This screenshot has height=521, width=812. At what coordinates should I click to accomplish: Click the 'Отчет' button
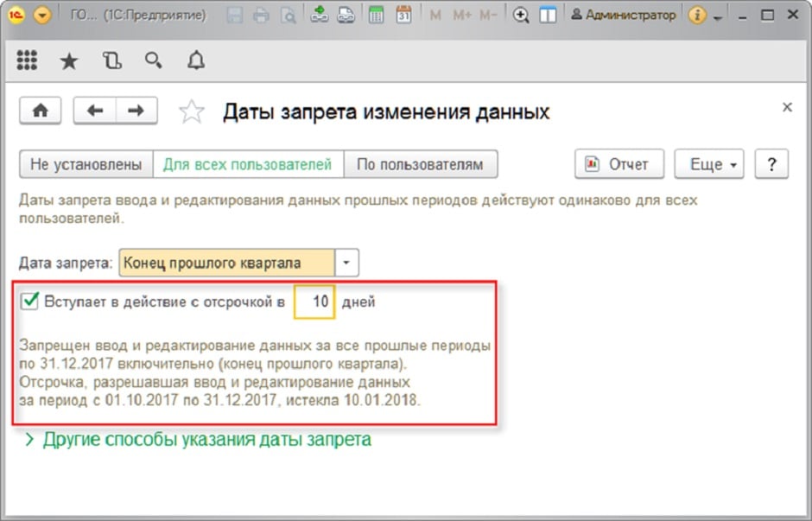tap(619, 164)
